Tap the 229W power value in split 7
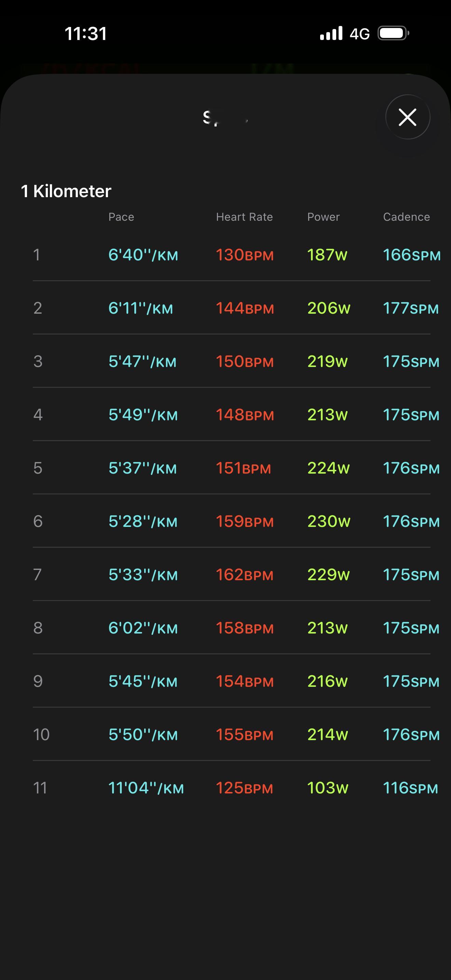This screenshot has width=451, height=980. click(x=328, y=574)
